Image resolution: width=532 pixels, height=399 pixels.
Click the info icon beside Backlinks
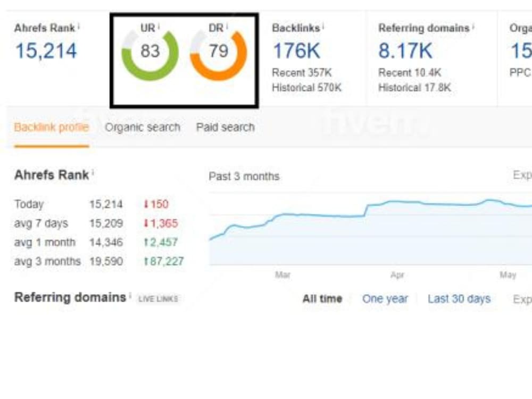323,26
